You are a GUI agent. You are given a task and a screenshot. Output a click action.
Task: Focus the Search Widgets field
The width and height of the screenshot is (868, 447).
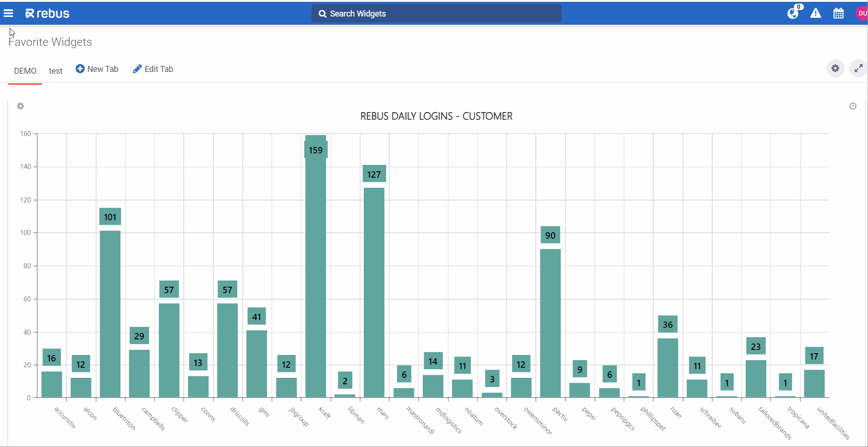point(436,14)
